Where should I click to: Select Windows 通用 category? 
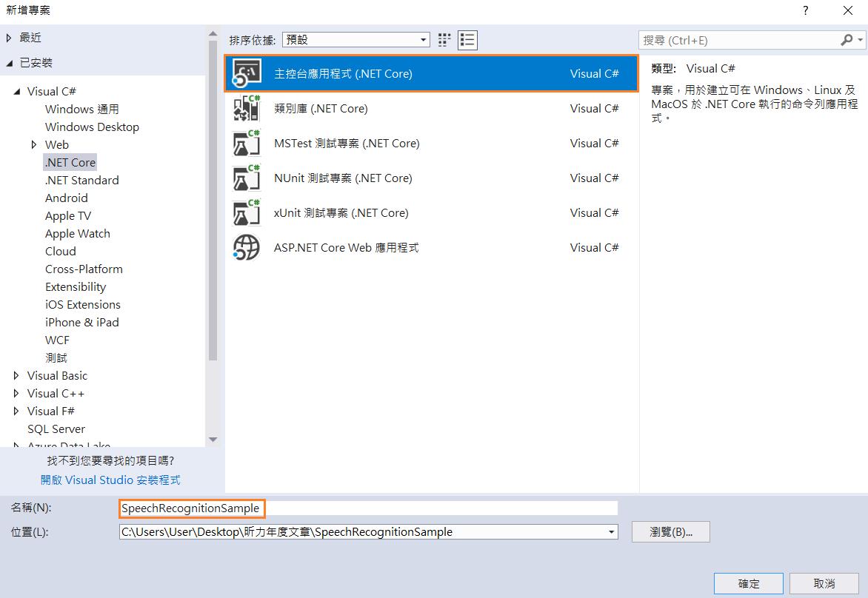coord(82,109)
